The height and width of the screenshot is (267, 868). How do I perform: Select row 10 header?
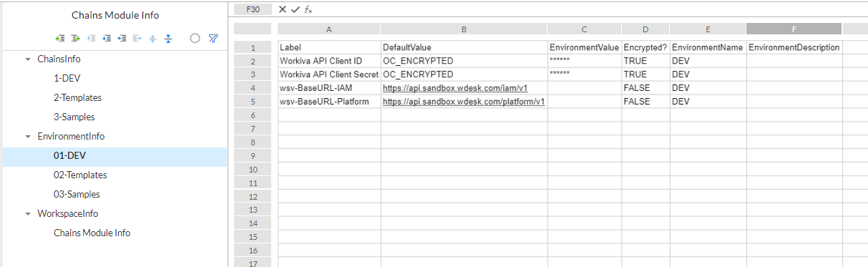click(253, 170)
